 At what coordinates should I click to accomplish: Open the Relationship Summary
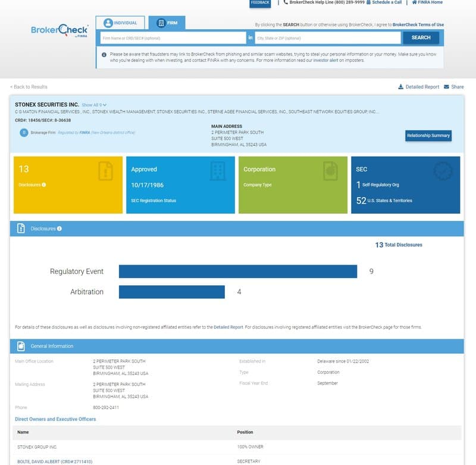pyautogui.click(x=428, y=136)
